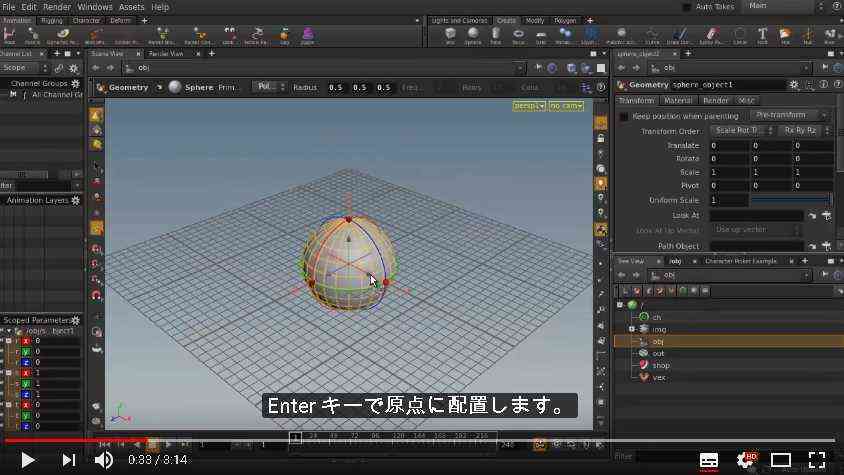
Task: Switch to the Rigging shelf tab
Action: [x=52, y=20]
